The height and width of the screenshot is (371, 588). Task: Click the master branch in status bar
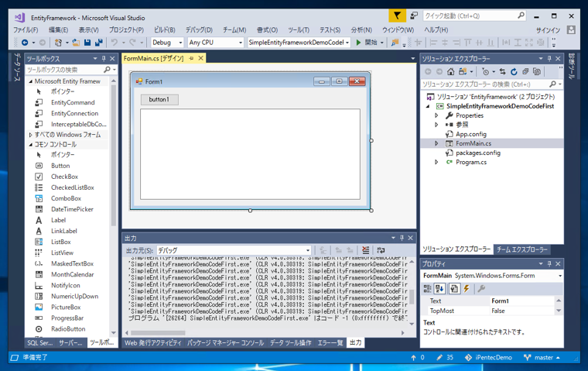[542, 358]
